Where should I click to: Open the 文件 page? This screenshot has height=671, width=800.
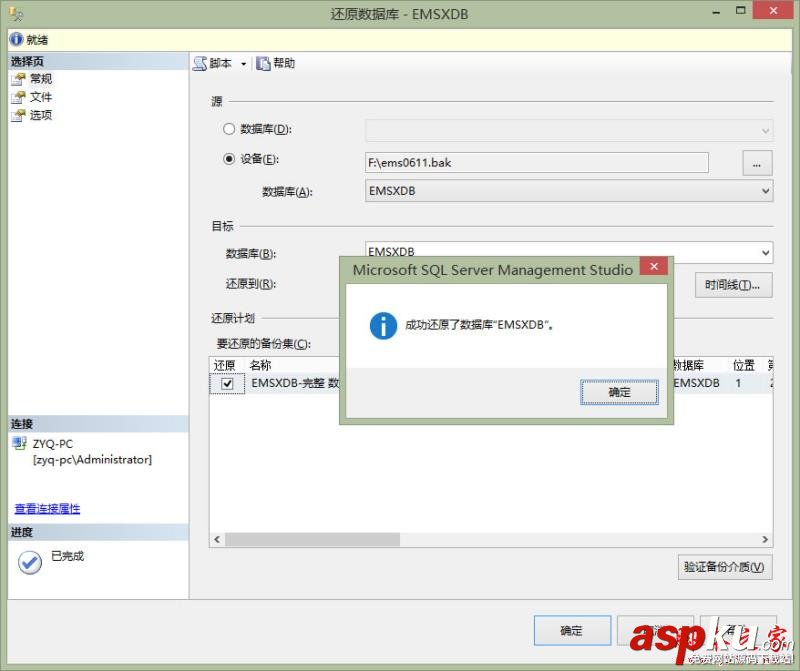tap(41, 96)
